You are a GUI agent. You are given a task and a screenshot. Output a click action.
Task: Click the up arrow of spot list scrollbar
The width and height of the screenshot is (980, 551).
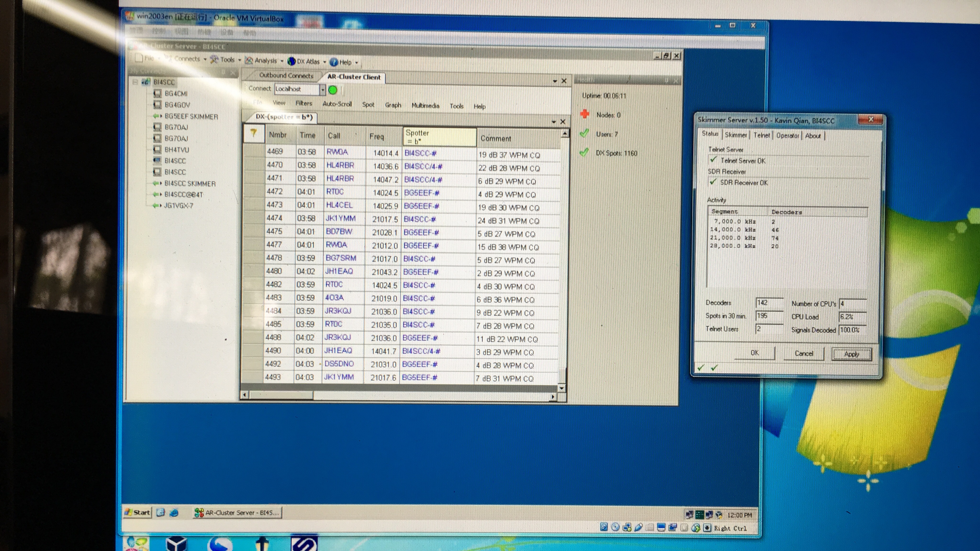click(x=565, y=133)
